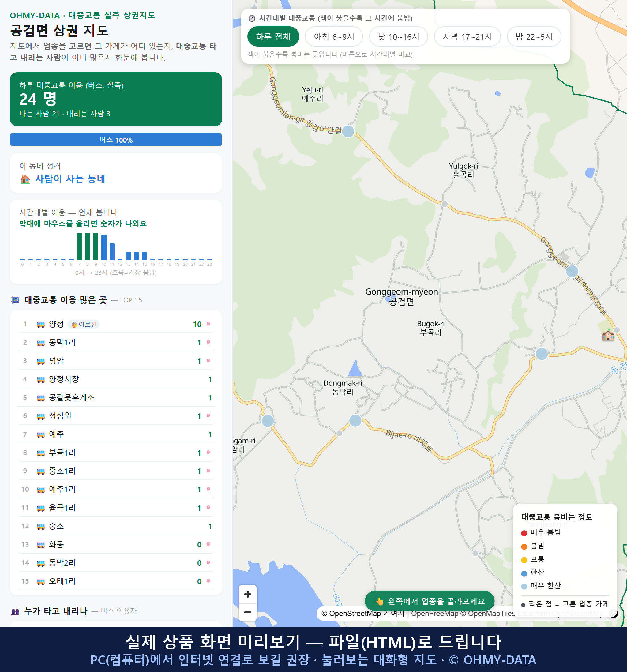Zoom in on the map
This screenshot has width=627, height=672.
[x=247, y=594]
